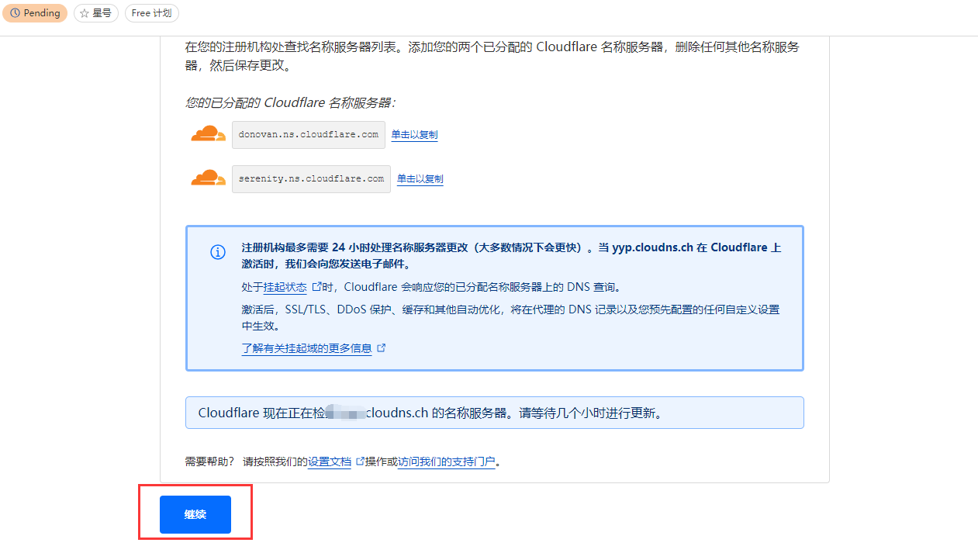Copy the serenity nameserver via 单击以复制

point(420,179)
